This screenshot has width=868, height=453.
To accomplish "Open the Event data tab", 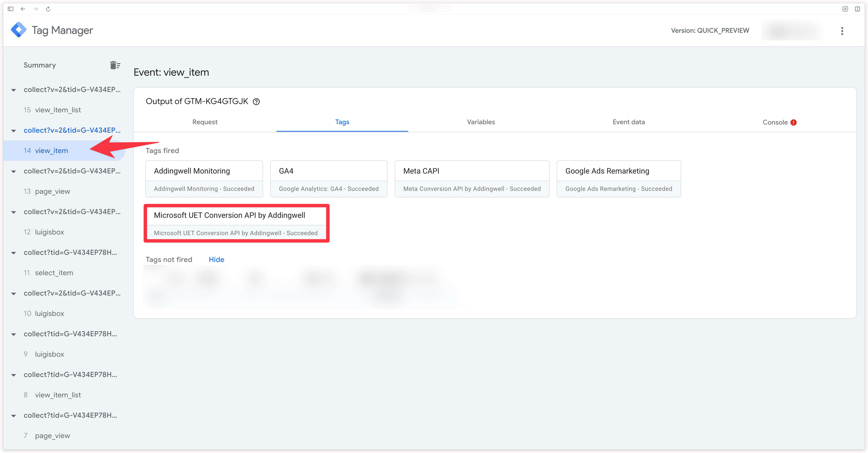I will coord(628,122).
